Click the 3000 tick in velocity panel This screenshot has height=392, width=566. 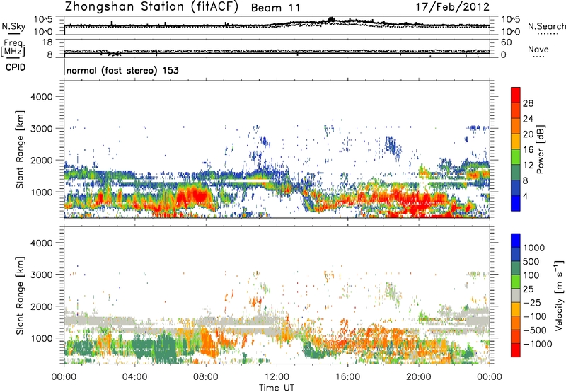click(x=41, y=275)
